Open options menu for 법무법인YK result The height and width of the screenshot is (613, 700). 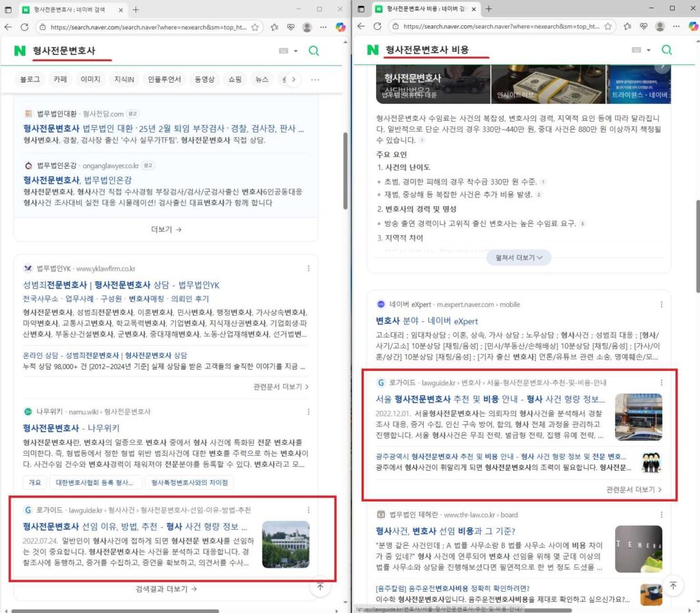pos(308,268)
